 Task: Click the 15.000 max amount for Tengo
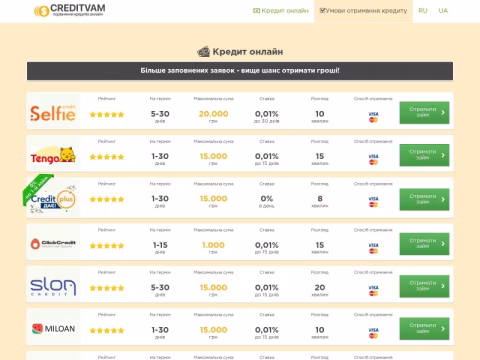point(213,156)
